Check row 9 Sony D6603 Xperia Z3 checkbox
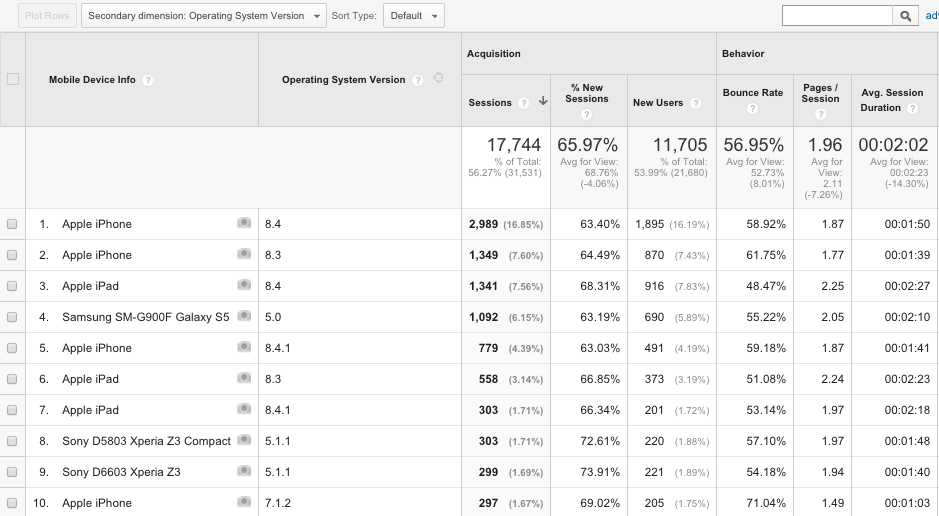This screenshot has width=939, height=516. pos(12,472)
